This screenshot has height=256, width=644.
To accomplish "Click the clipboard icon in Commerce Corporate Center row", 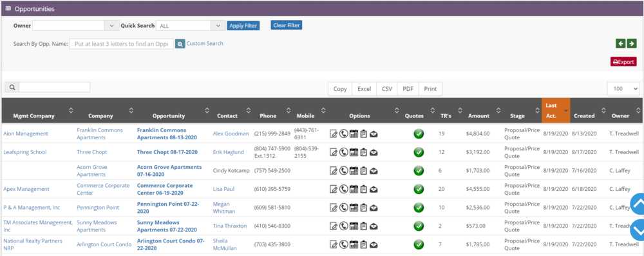I will coord(363,189).
